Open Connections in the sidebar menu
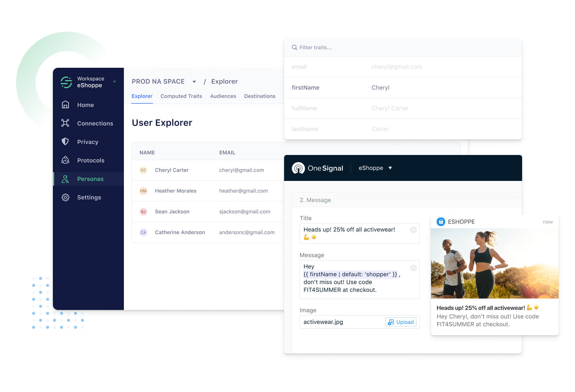 click(x=88, y=123)
